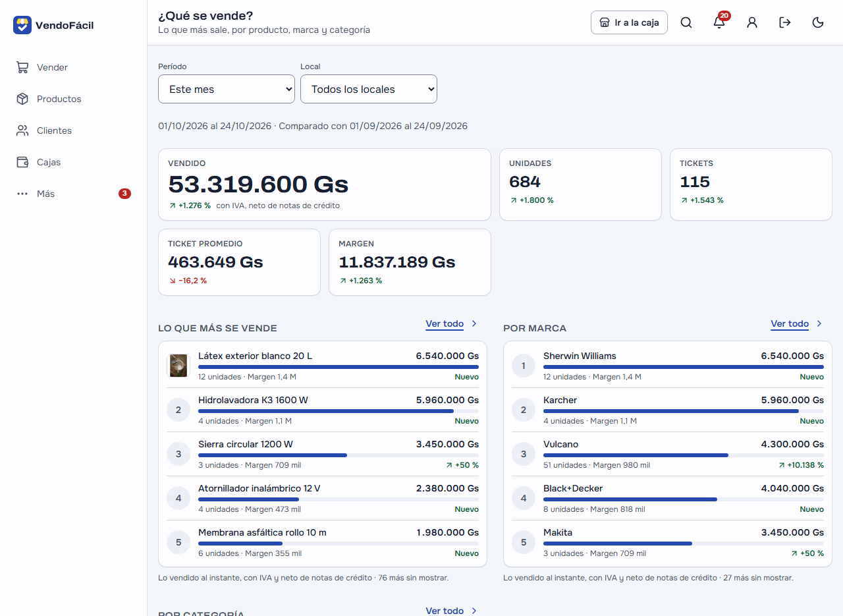Click chevron next to Por marca Ver todo
The width and height of the screenshot is (843, 616).
[819, 323]
